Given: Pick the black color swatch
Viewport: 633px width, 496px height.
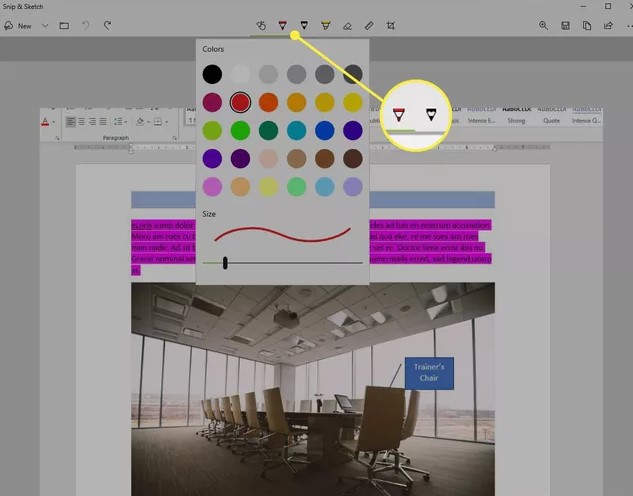Looking at the screenshot, I should tap(212, 74).
